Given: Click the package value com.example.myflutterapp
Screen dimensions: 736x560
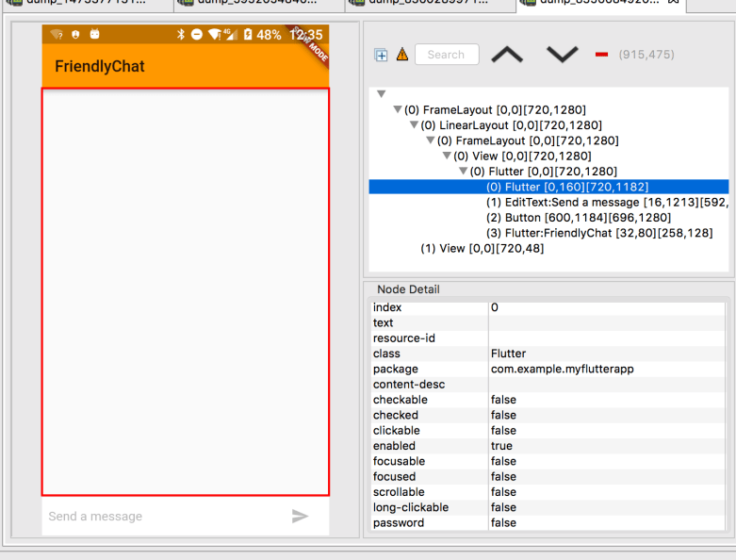Looking at the screenshot, I should coord(607,369).
